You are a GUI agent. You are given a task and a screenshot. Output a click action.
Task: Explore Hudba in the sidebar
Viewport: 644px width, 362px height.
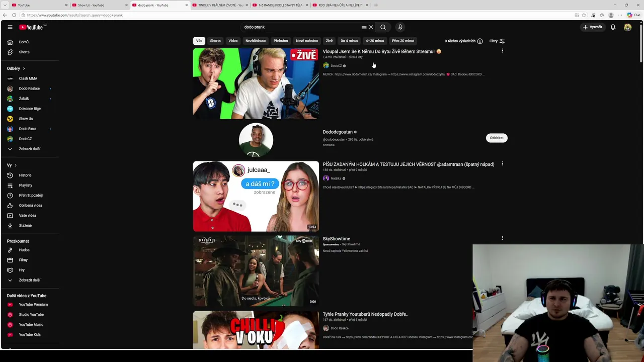point(24,250)
